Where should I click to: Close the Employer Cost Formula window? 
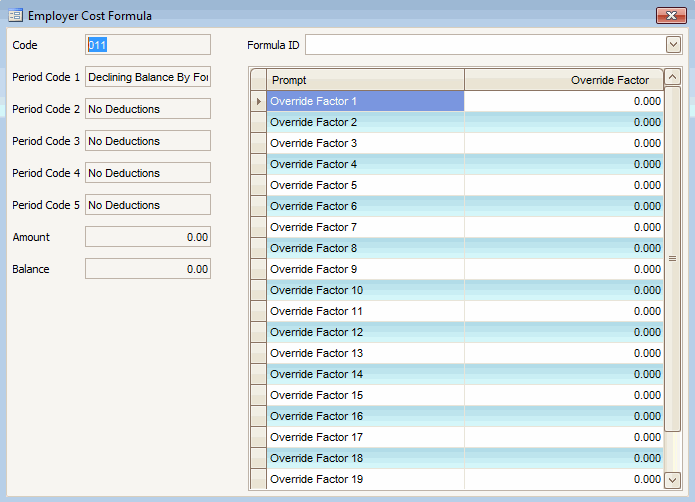(669, 16)
